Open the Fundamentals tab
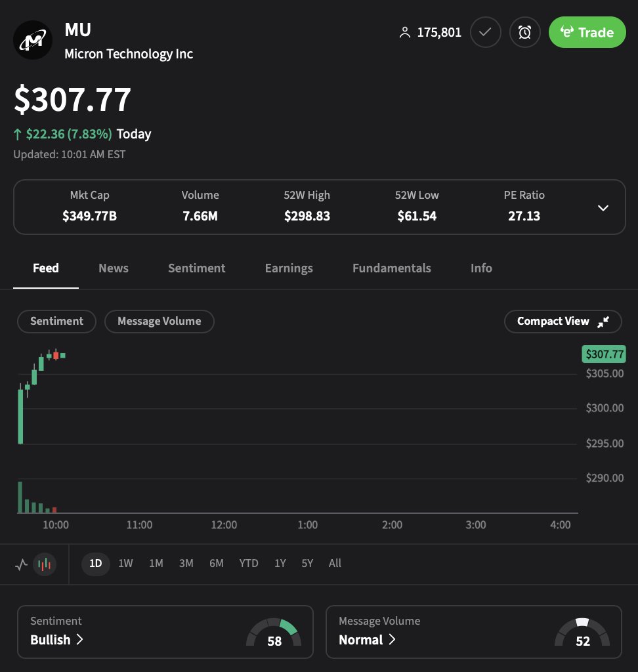This screenshot has height=672, width=638. 391,268
